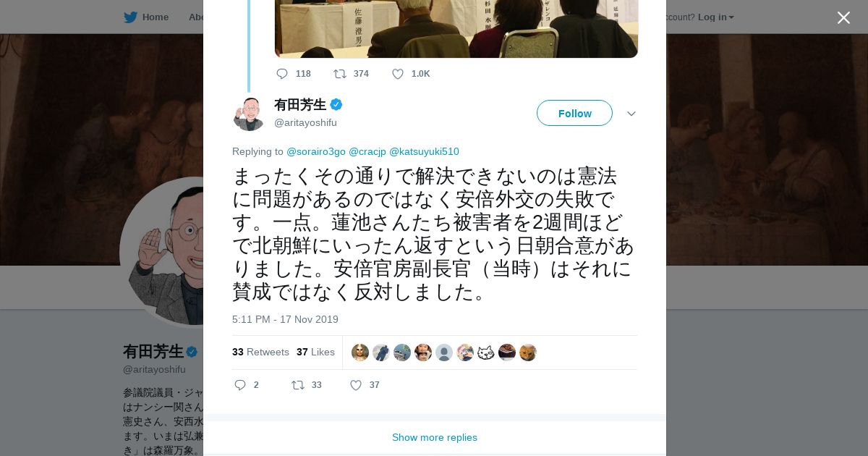868x456 pixels.
Task: Open the 5:11 PM - 17 Nov 2019 timestamp
Action: click(x=285, y=319)
